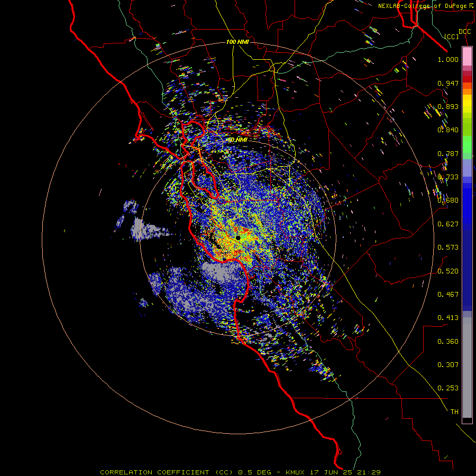Viewport: 476px width, 476px height.
Task: Pick the lavender swatch beside 0.733
Action: coord(467,168)
